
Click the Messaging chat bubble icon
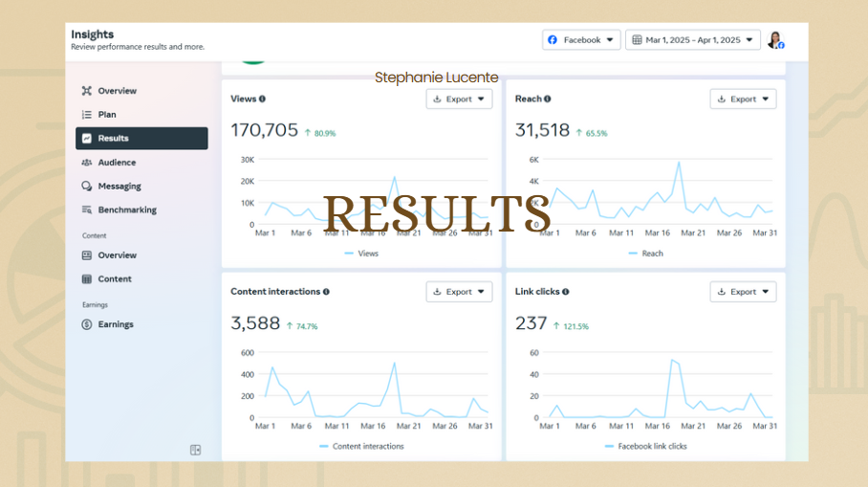tap(87, 187)
